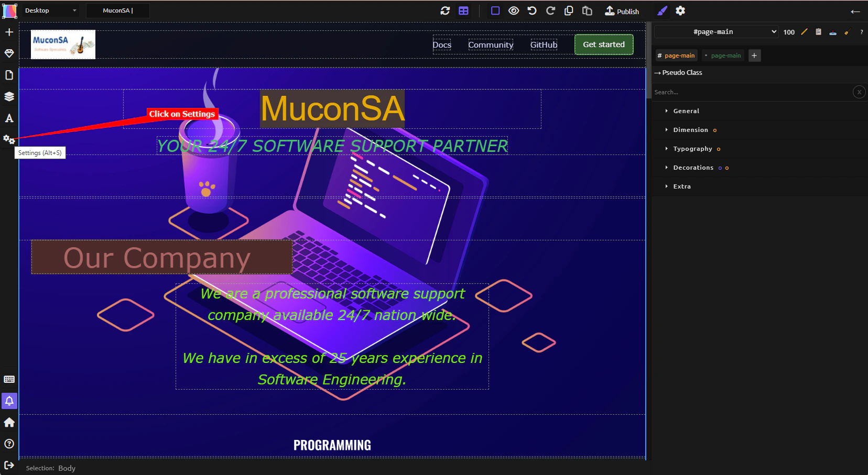This screenshot has width=868, height=475.
Task: Toggle the grid layout icon in top toolbar
Action: [x=463, y=10]
